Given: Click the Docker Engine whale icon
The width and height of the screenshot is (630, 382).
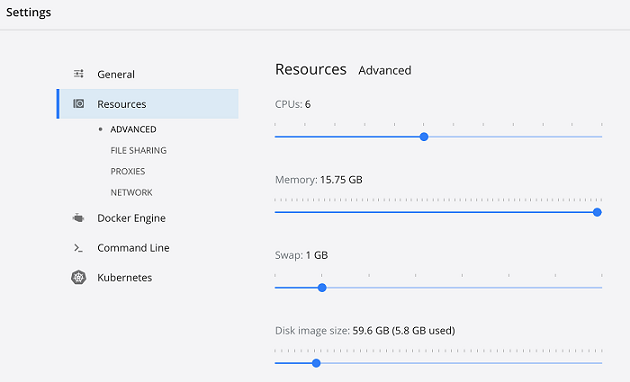Looking at the screenshot, I should point(78,218).
